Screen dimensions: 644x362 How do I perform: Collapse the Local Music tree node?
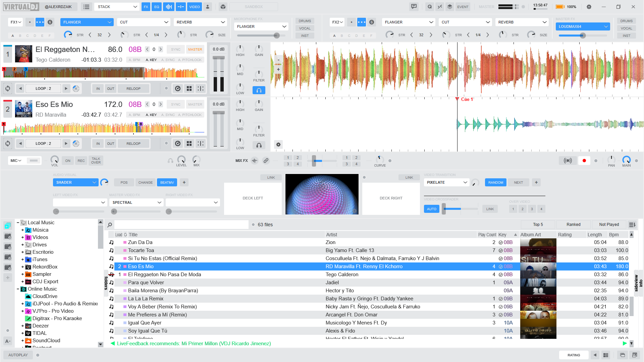pyautogui.click(x=18, y=223)
